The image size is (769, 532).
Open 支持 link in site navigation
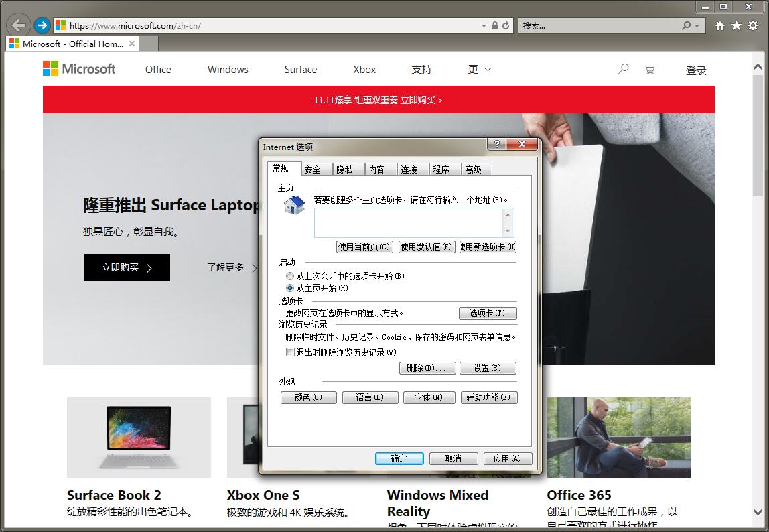tap(422, 70)
